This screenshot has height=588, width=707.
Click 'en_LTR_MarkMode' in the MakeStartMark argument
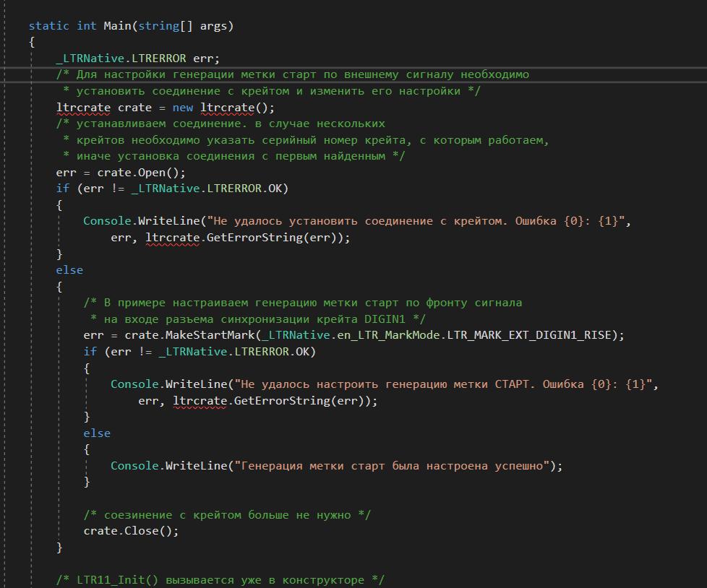[x=389, y=335]
